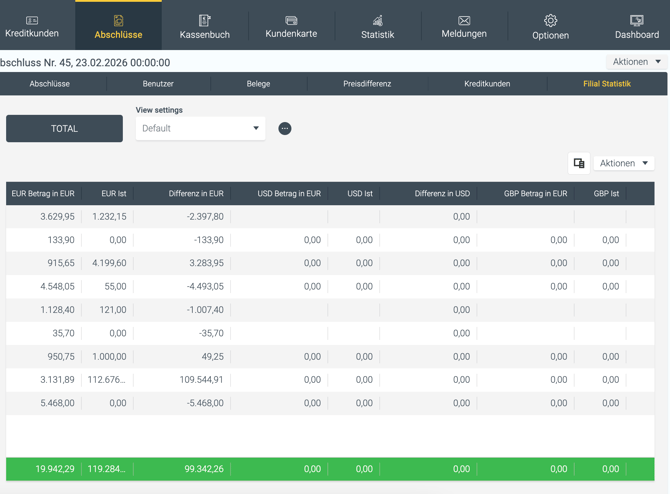Image resolution: width=670 pixels, height=494 pixels.
Task: Sort by Differenz in EUR column header
Action: 196,194
